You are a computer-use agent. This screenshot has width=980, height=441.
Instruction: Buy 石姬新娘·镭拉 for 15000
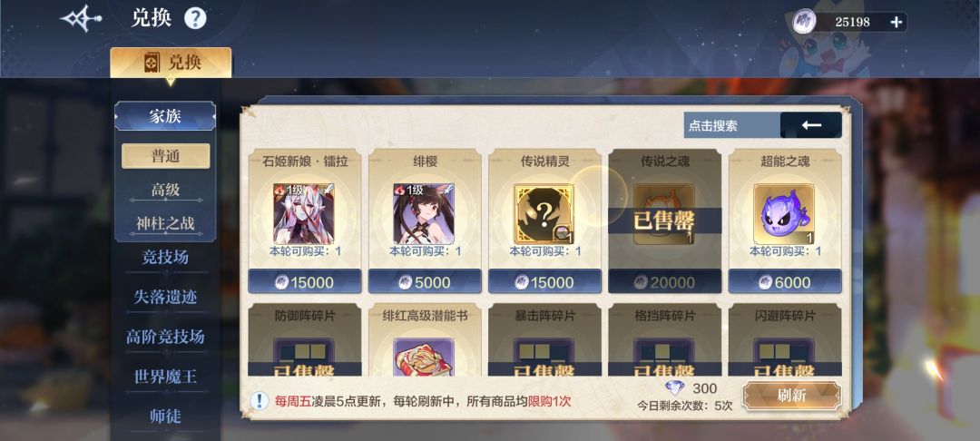(304, 281)
